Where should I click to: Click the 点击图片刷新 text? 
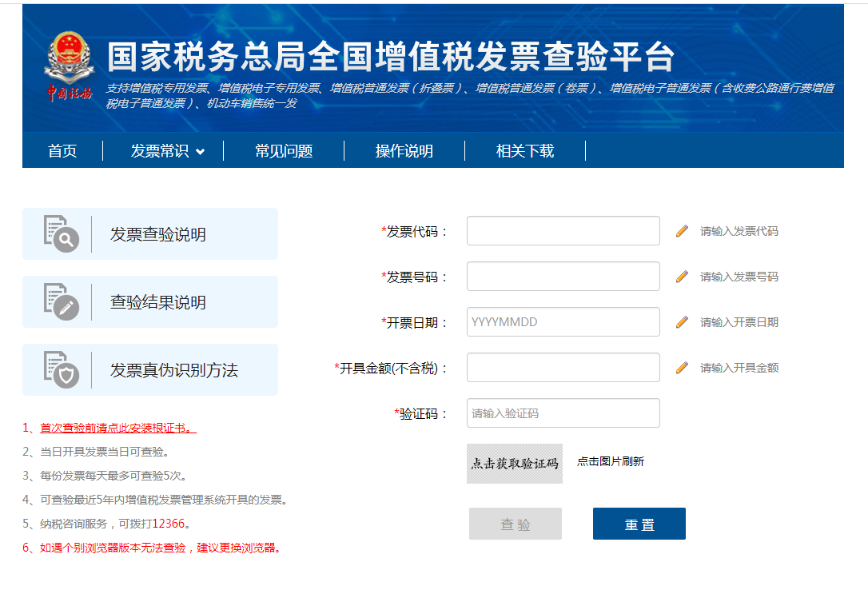point(611,461)
